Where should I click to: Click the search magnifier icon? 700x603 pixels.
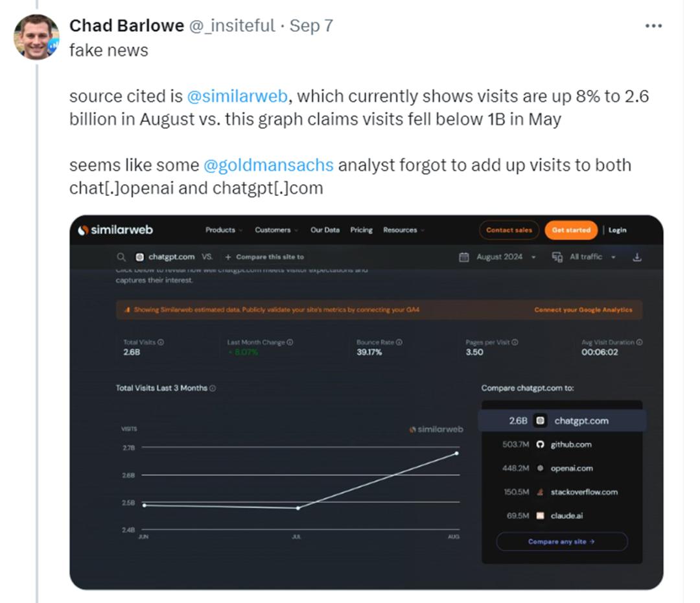point(121,257)
